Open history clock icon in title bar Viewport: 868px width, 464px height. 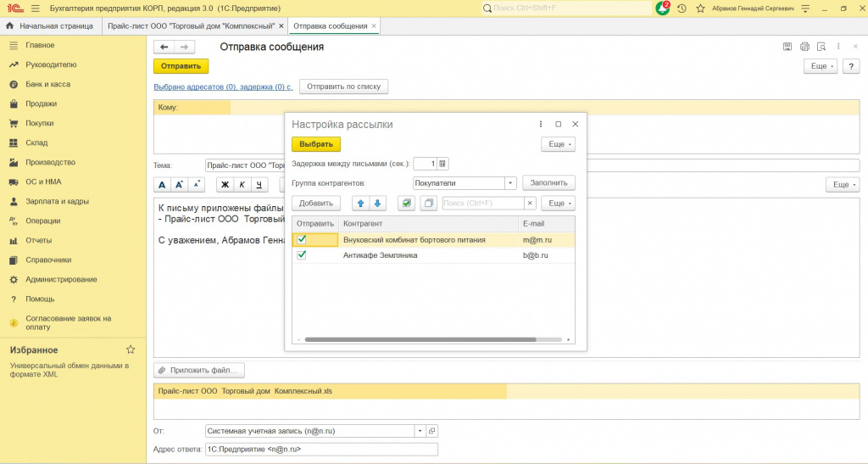click(x=682, y=8)
